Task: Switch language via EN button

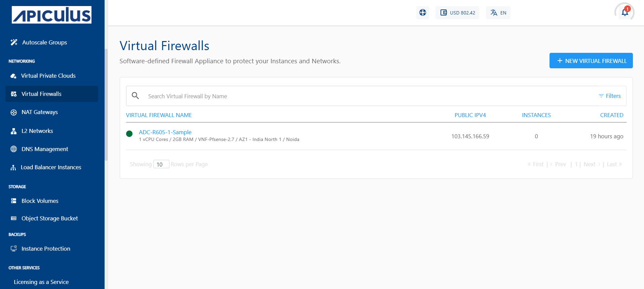Action: point(498,12)
